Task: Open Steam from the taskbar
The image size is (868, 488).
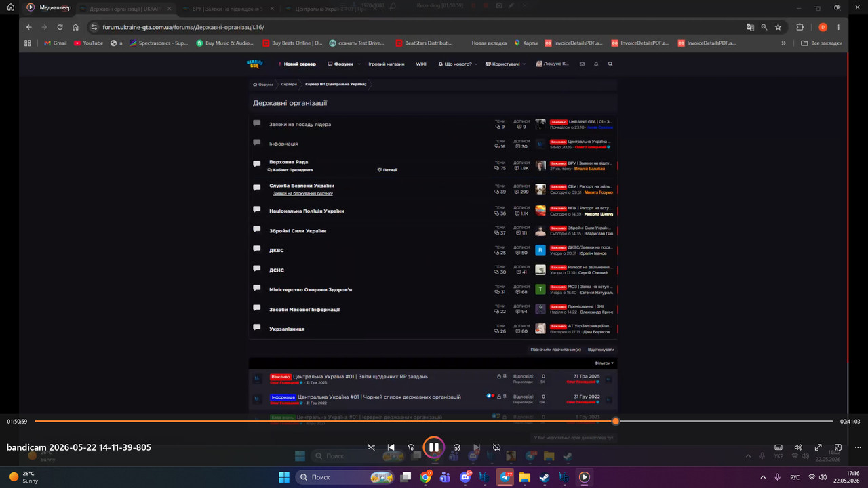Action: pyautogui.click(x=545, y=476)
